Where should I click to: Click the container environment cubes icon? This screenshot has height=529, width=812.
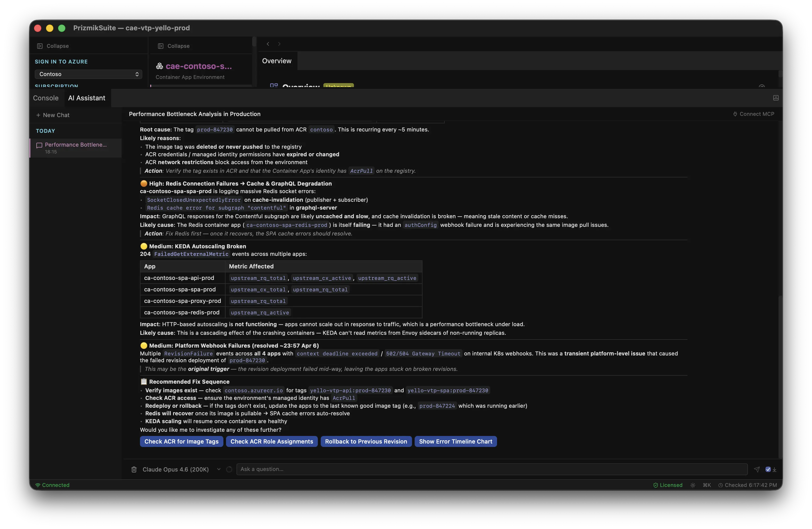[x=159, y=66]
